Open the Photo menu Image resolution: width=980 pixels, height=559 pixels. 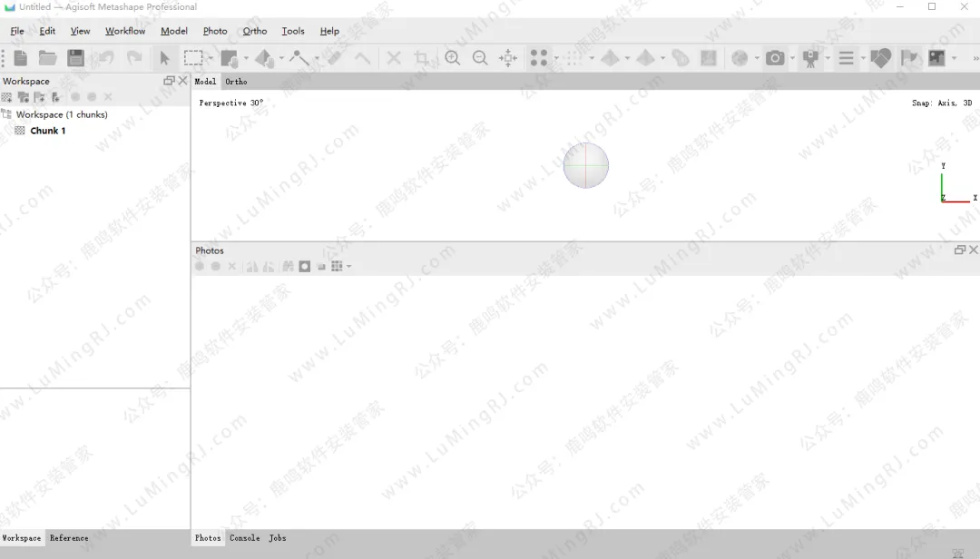215,31
